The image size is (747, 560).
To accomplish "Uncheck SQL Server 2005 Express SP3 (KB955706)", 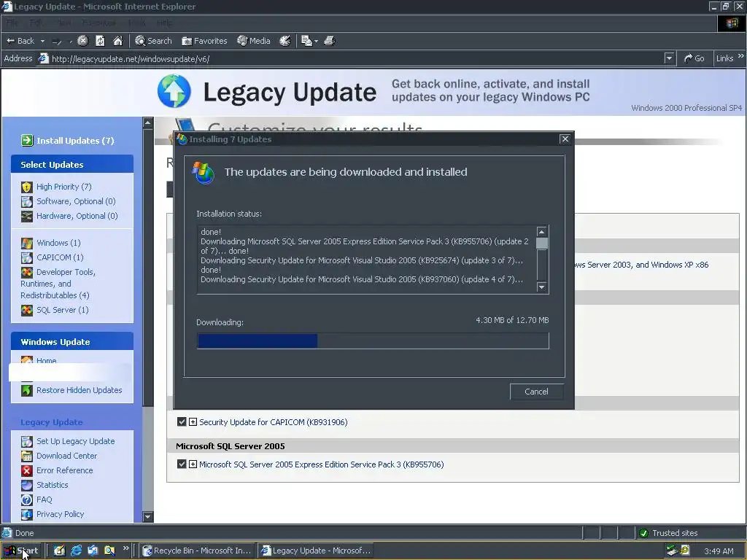I will point(182,464).
